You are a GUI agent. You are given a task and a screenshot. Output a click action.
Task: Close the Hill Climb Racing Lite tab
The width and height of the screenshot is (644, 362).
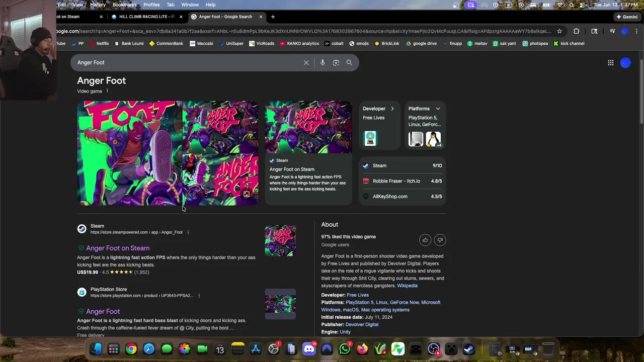[x=181, y=17]
